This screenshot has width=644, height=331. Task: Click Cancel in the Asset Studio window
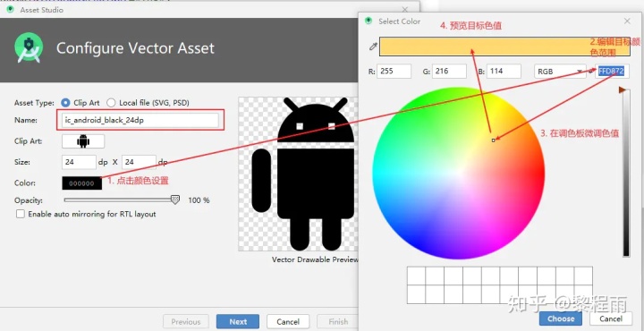click(x=288, y=321)
